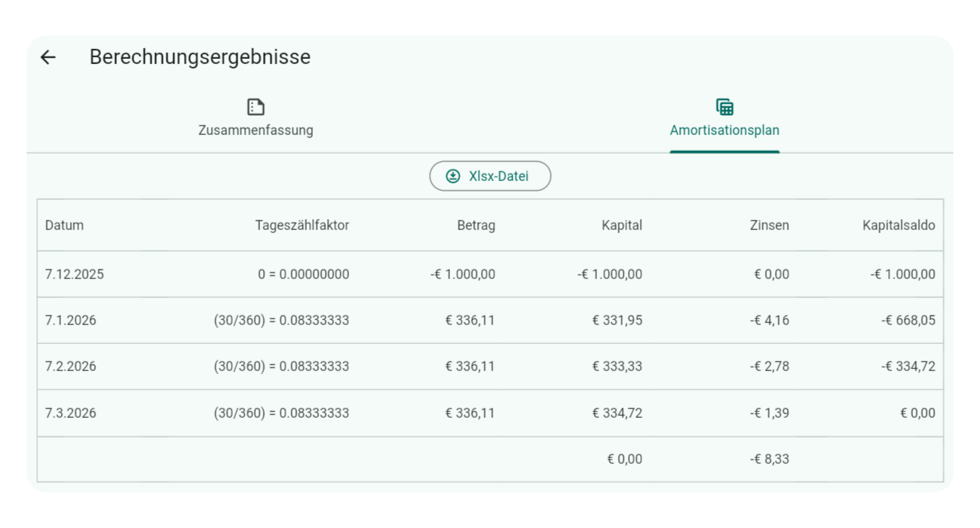Screen dimensions: 980x528
Task: Click the Berechnungsergebnisse page title
Action: click(200, 57)
